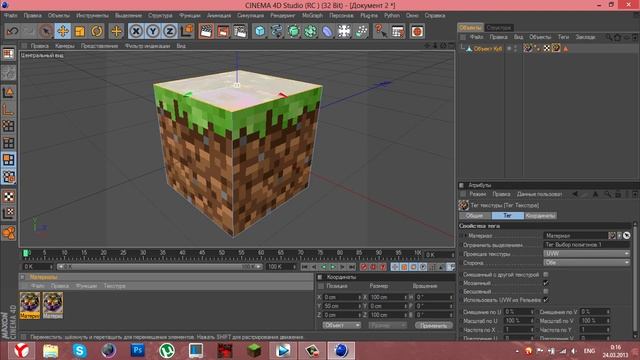Viewport: 640px width, 360px height.
Task: Click the Undo arrow icon
Action: [12, 31]
